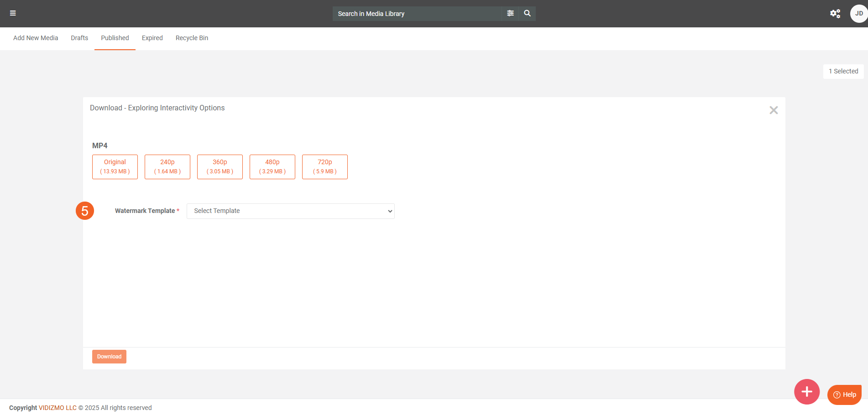
Task: Choose the 360p MP4 rendition
Action: pos(220,167)
